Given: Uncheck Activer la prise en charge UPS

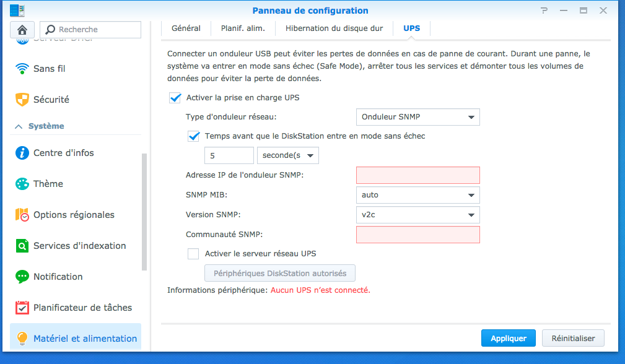Looking at the screenshot, I should click(175, 98).
